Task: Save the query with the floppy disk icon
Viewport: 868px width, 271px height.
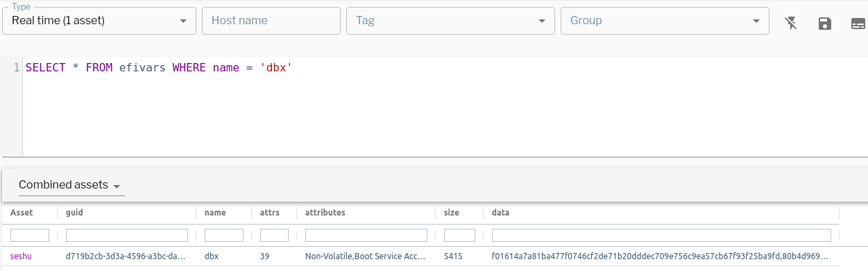Action: tap(825, 24)
